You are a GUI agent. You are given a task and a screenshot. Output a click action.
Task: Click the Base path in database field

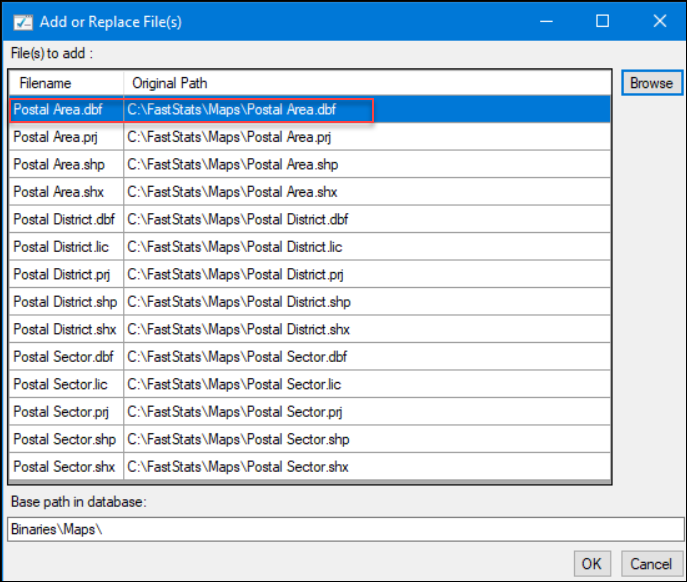point(345,529)
